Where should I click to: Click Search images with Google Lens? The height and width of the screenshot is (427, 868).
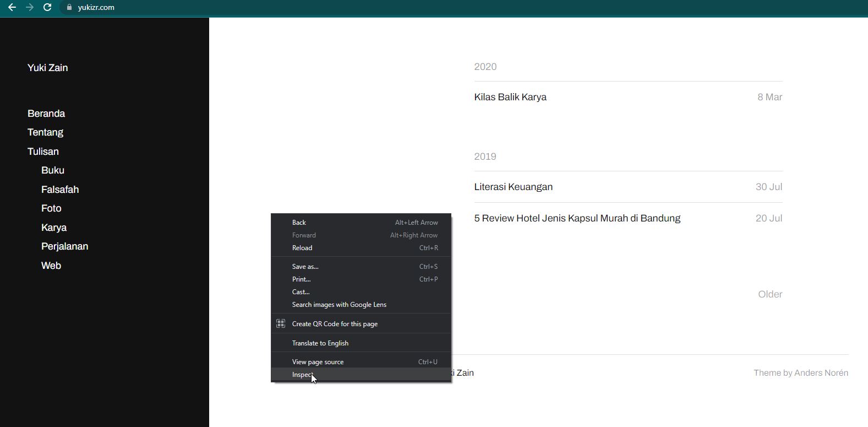tap(339, 305)
